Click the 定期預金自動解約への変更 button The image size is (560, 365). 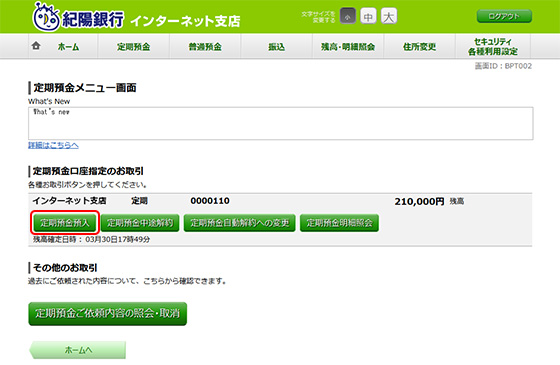240,223
